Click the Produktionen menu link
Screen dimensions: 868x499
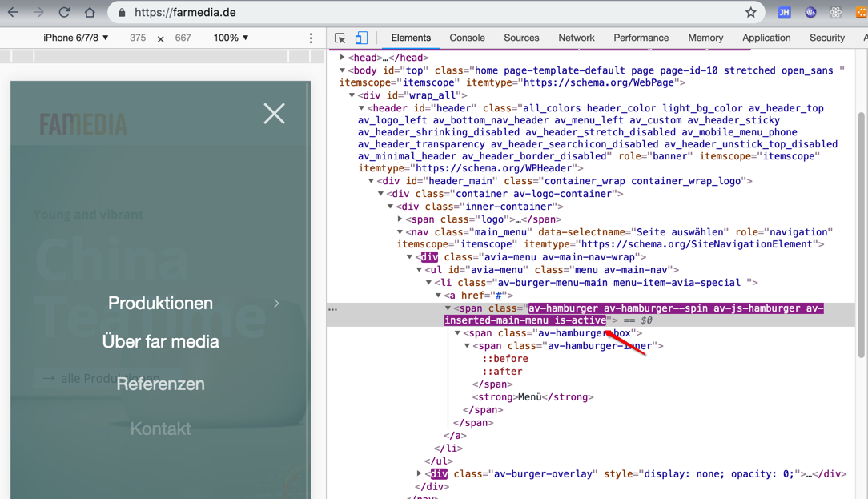coord(160,304)
